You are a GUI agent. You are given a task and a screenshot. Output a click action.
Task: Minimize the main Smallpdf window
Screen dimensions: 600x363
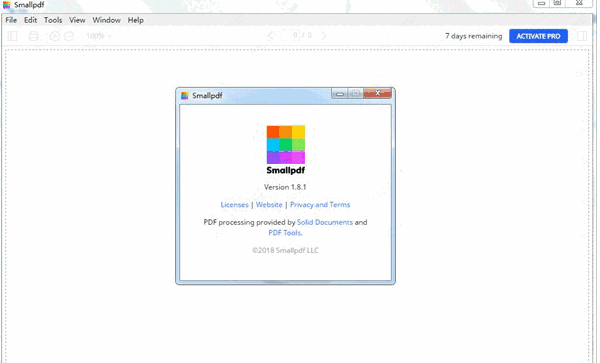point(541,3)
